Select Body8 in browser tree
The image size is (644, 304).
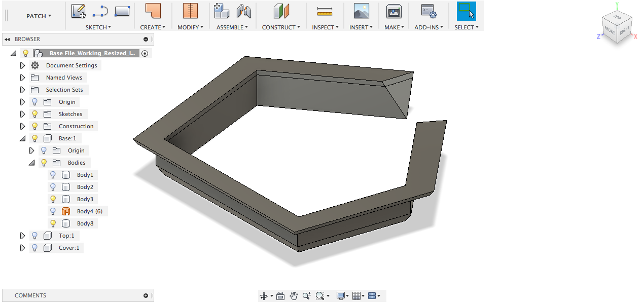tap(85, 223)
